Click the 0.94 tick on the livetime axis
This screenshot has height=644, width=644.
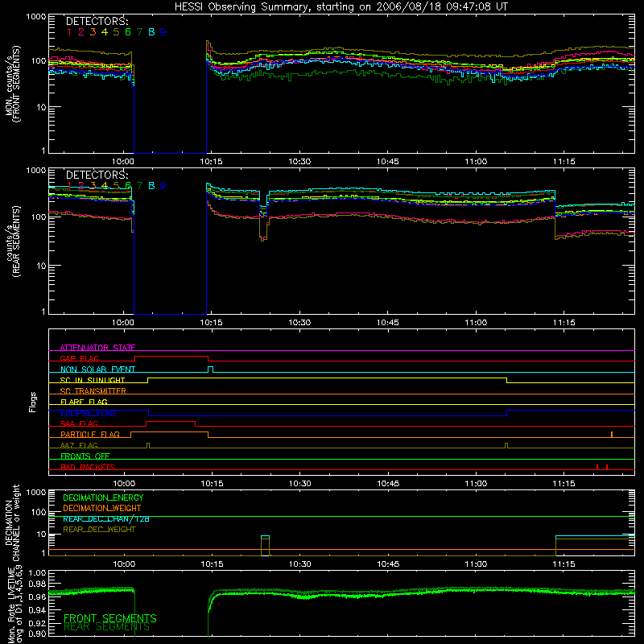pos(37,609)
